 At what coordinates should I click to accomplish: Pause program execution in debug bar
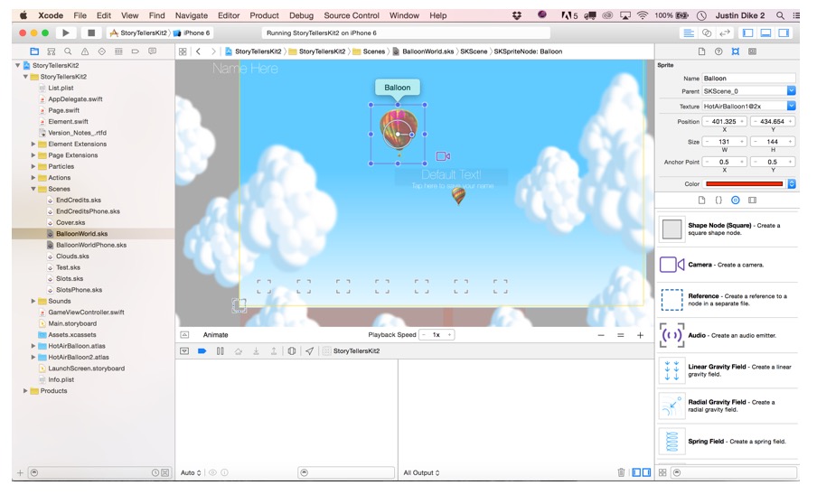click(220, 350)
